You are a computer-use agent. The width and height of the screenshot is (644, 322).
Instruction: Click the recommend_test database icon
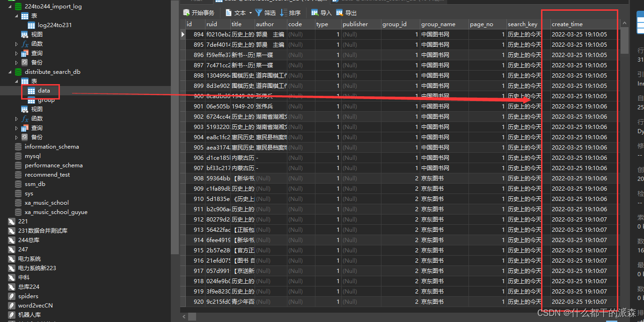click(18, 175)
